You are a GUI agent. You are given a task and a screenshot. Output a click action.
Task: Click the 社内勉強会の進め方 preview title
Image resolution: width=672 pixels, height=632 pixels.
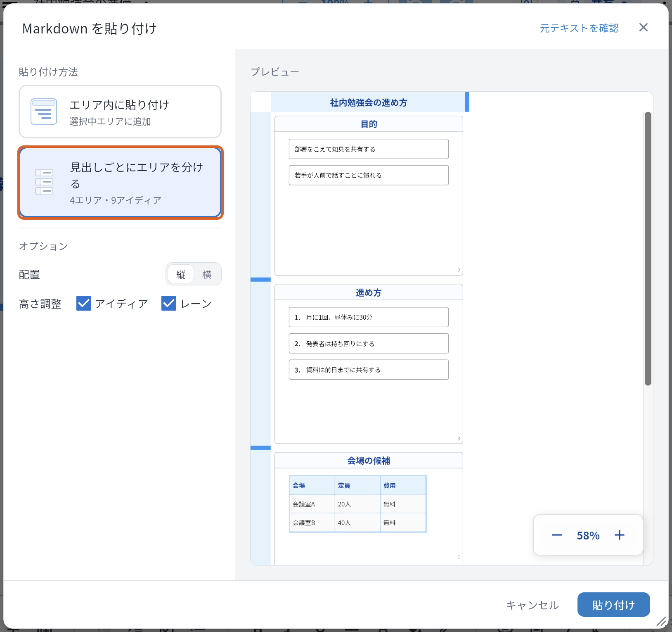click(x=369, y=102)
